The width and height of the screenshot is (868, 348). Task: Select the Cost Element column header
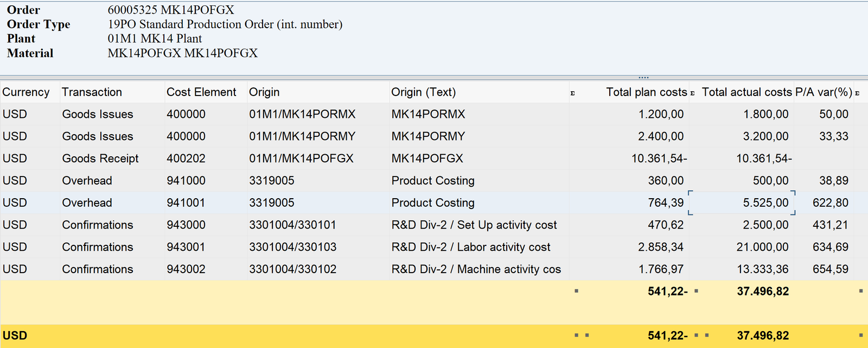coord(201,92)
